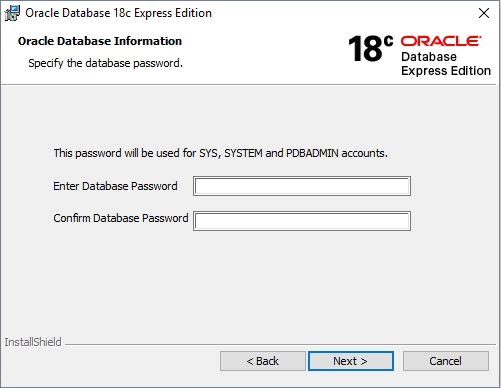
Task: Cancel the database installation
Action: (x=446, y=361)
